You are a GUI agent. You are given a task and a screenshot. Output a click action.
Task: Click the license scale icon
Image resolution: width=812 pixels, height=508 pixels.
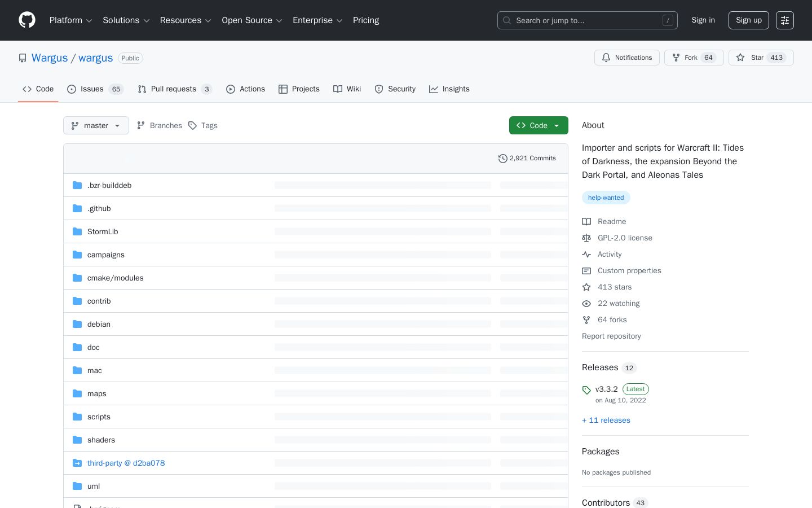(586, 238)
